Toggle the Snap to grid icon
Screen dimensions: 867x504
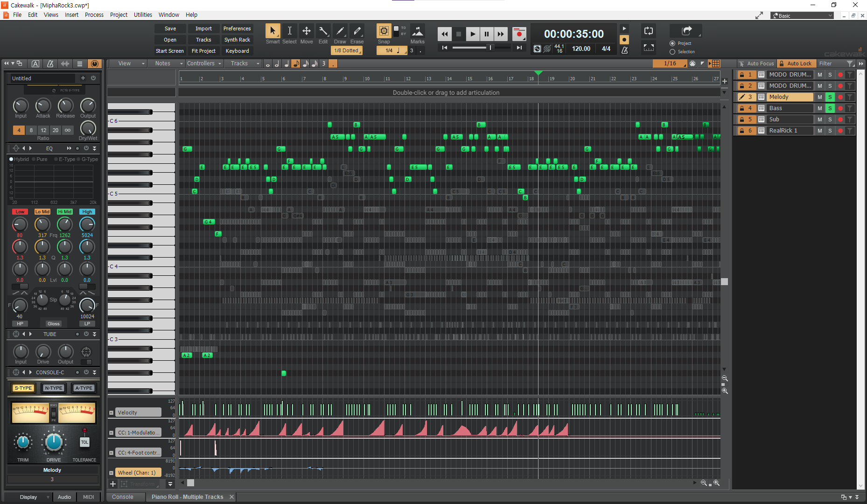coord(384,31)
